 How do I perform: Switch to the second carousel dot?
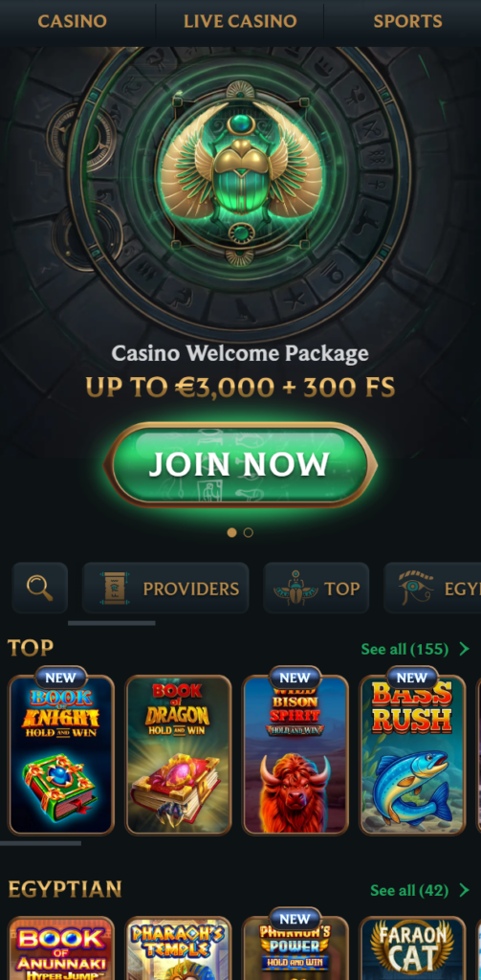249,532
